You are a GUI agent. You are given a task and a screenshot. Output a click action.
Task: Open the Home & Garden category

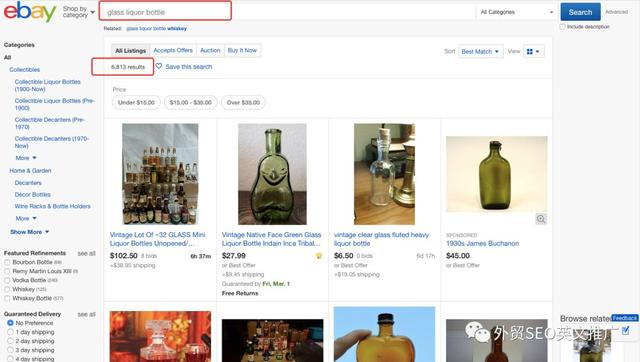point(30,171)
